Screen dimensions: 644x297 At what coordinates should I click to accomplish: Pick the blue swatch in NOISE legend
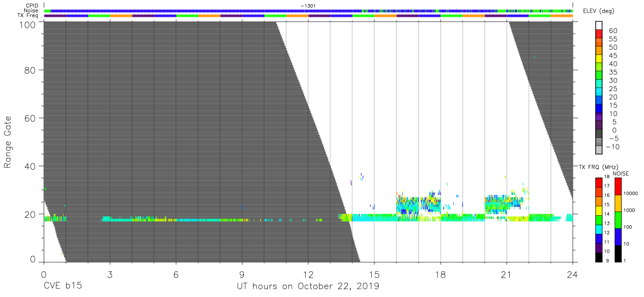[x=618, y=237]
